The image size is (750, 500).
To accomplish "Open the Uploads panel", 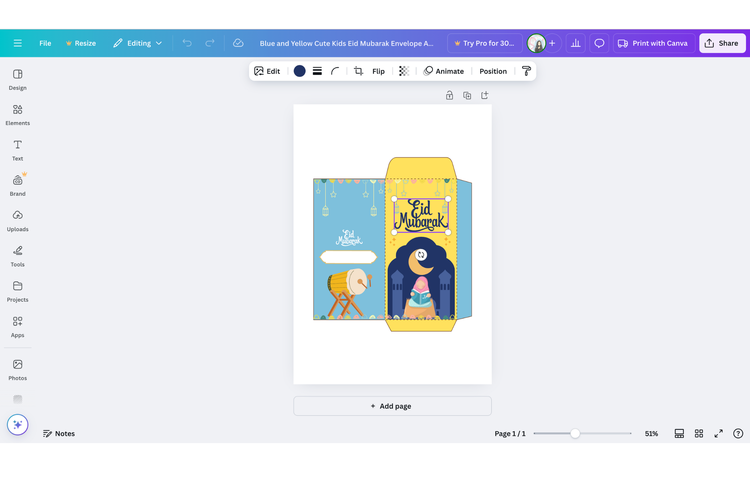I will pyautogui.click(x=17, y=221).
